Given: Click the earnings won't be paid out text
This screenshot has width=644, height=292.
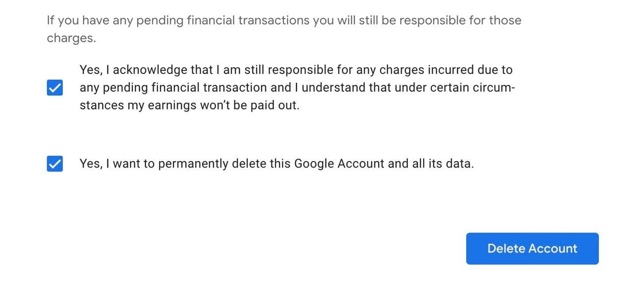Looking at the screenshot, I should coord(188,105).
